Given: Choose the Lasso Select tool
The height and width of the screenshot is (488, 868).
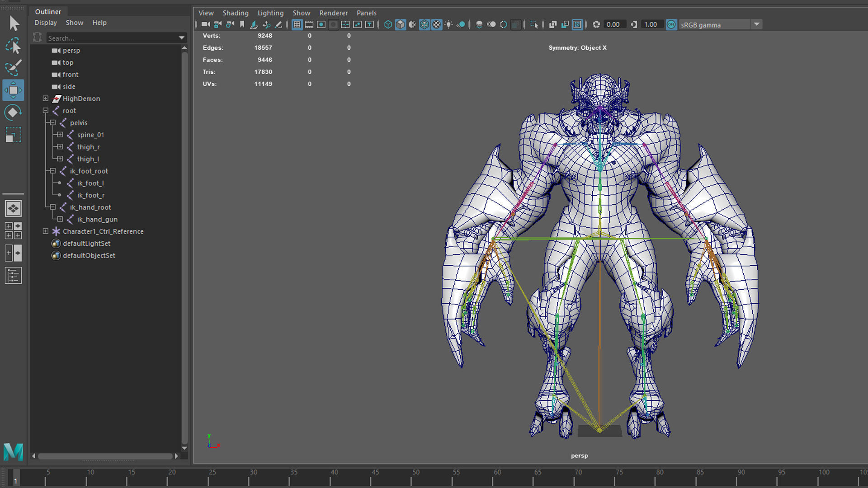Looking at the screenshot, I should click(x=14, y=46).
